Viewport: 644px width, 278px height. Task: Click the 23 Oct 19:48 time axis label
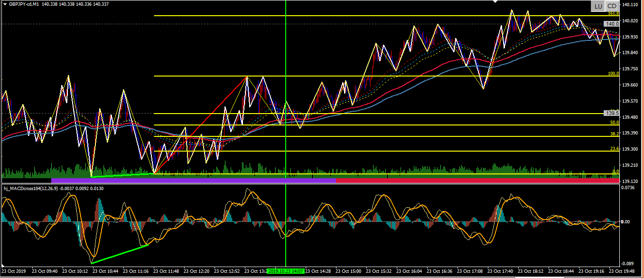[622, 271]
